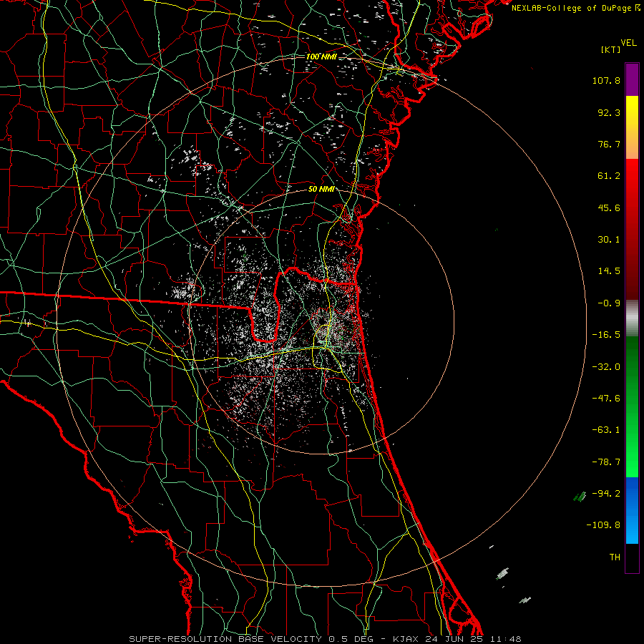The width and height of the screenshot is (644, 644).
Task: Click the yellow-orange segment of color bar
Action: tap(632, 127)
